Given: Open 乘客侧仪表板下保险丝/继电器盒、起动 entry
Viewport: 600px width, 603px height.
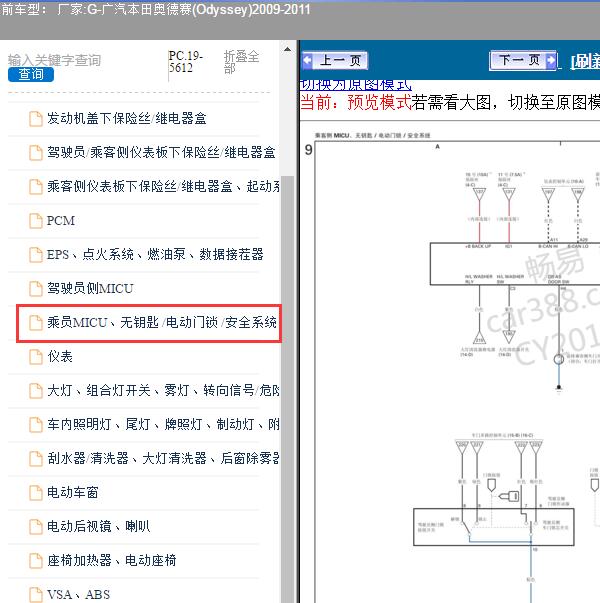Looking at the screenshot, I should point(163,186).
